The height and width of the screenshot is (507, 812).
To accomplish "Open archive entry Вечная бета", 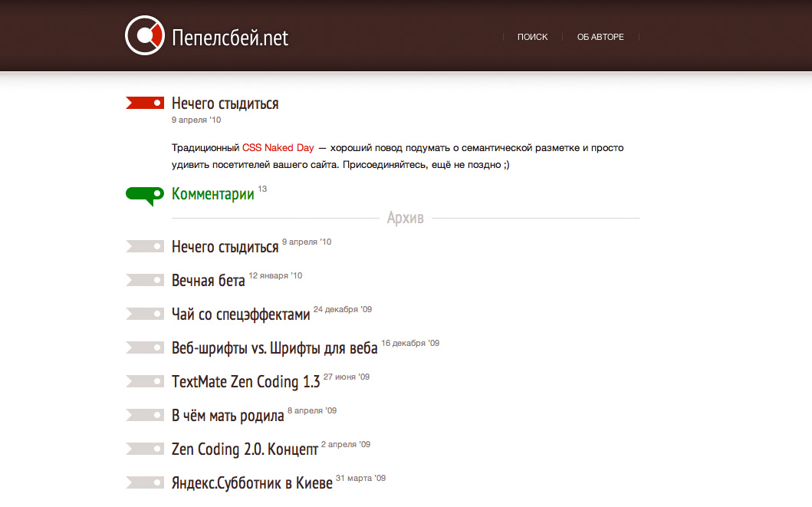I will tap(208, 281).
